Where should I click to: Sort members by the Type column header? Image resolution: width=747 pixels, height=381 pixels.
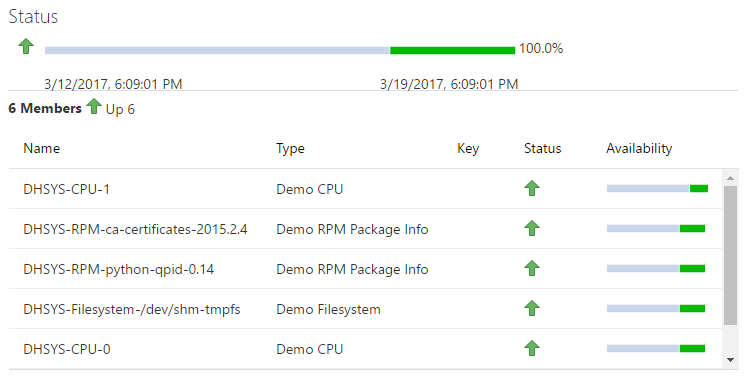tap(290, 149)
